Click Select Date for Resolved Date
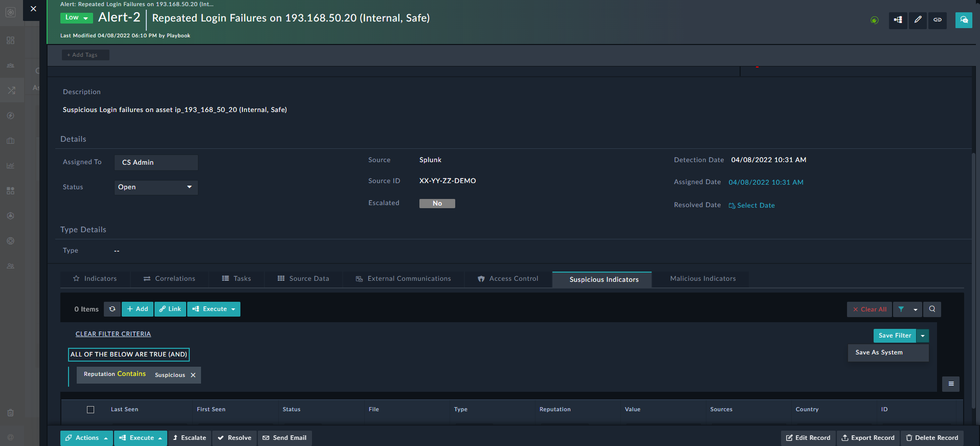This screenshot has width=980, height=446. pos(752,206)
